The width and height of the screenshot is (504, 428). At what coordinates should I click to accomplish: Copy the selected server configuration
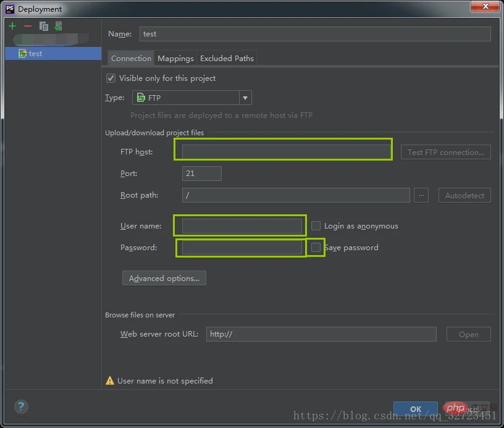43,26
